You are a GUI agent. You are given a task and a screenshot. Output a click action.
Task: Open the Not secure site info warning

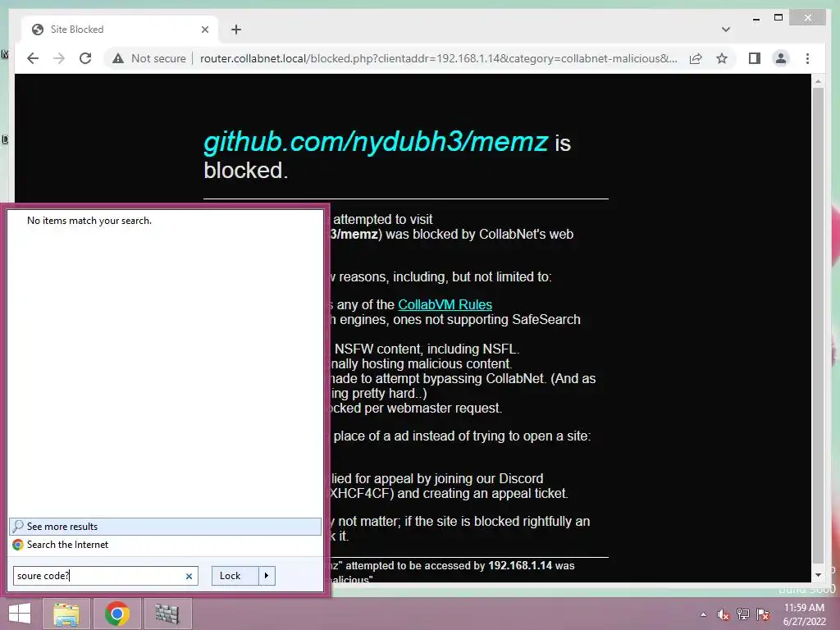click(149, 58)
